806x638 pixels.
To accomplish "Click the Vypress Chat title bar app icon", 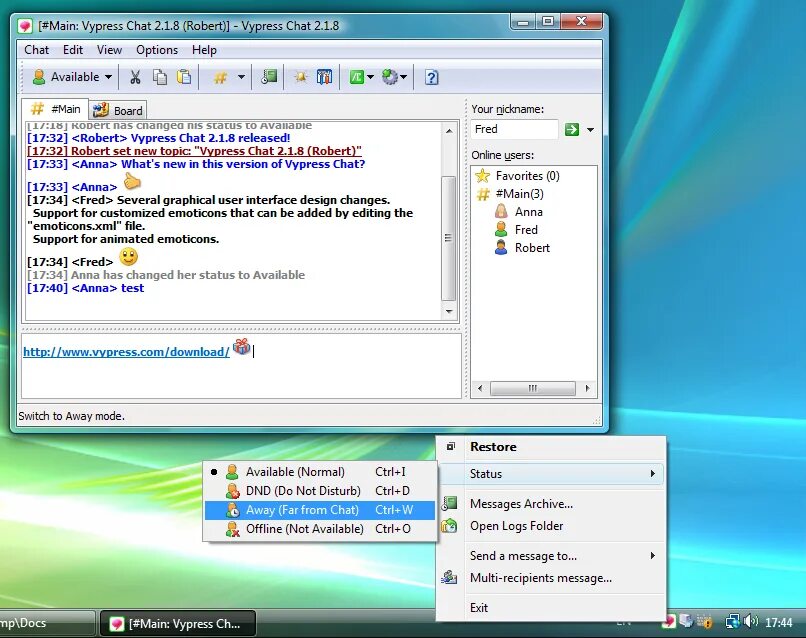I will (x=25, y=26).
